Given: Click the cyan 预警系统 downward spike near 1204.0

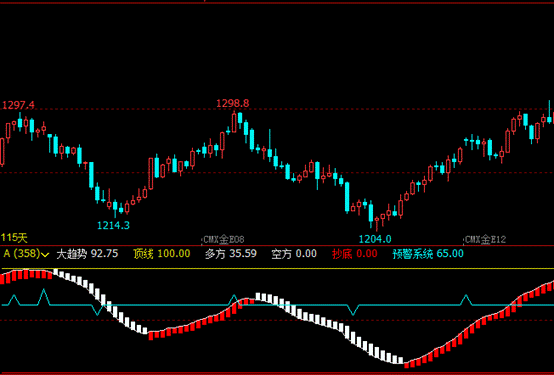Looking at the screenshot, I should 352,310.
